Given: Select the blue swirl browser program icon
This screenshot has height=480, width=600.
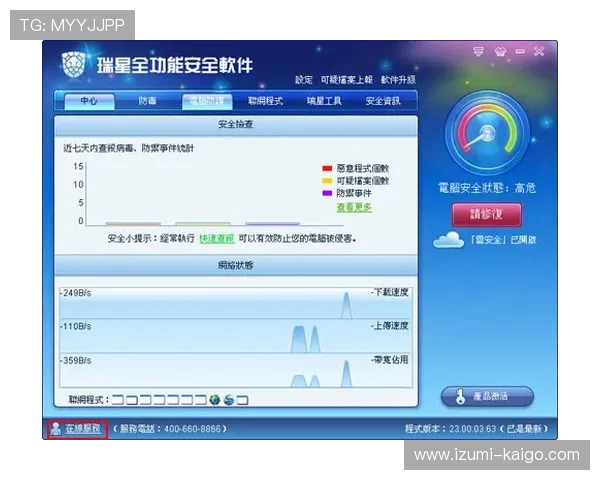Looking at the screenshot, I should point(229,400).
